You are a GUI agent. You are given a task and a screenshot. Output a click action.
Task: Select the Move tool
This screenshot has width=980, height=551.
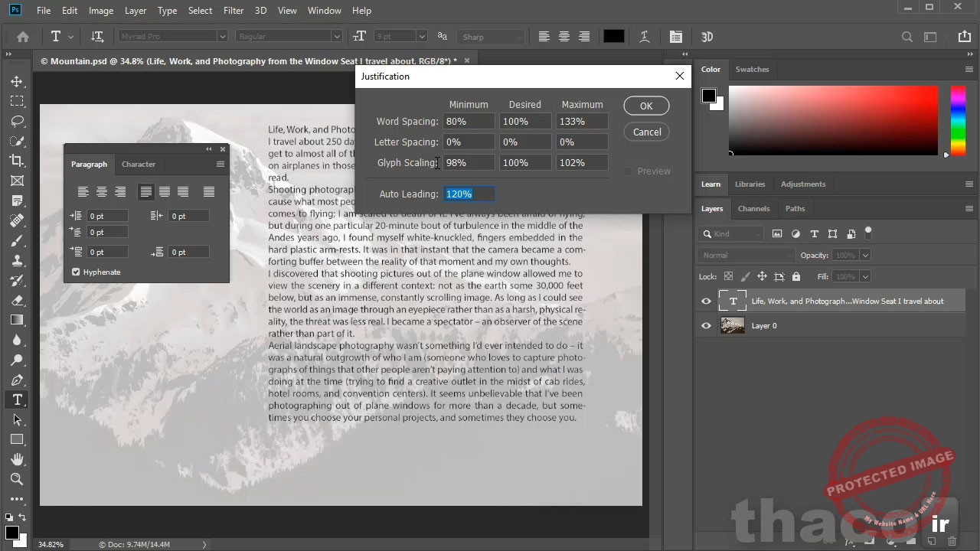click(x=17, y=81)
